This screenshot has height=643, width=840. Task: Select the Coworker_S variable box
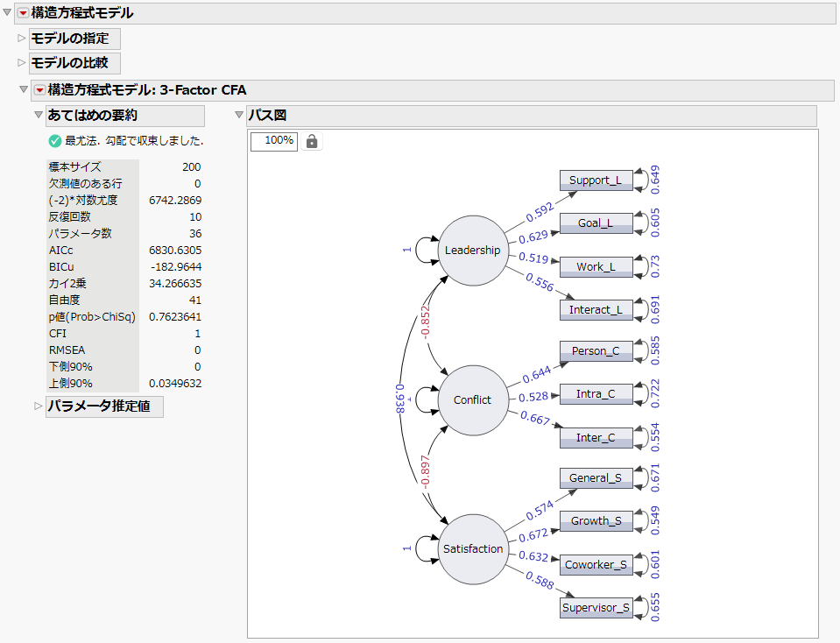pyautogui.click(x=596, y=565)
